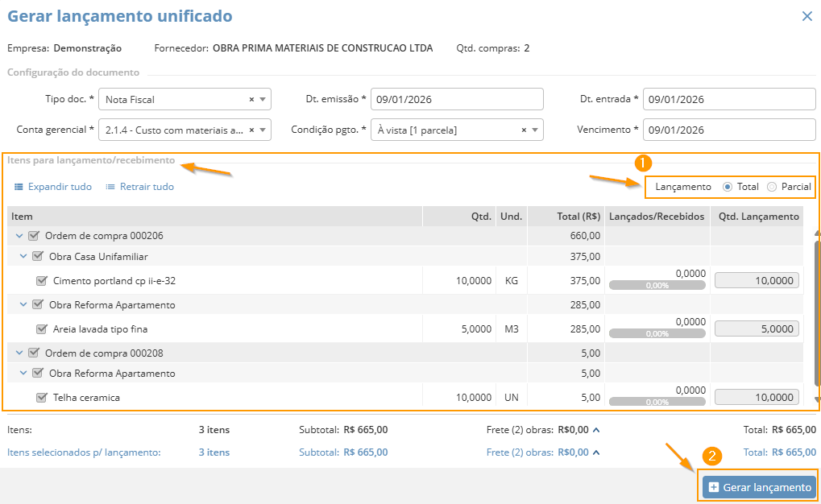Screen dimensions: 821x504
Task: Uncheck the Cimento portland cp ii-e-32 item
Action: (x=42, y=281)
